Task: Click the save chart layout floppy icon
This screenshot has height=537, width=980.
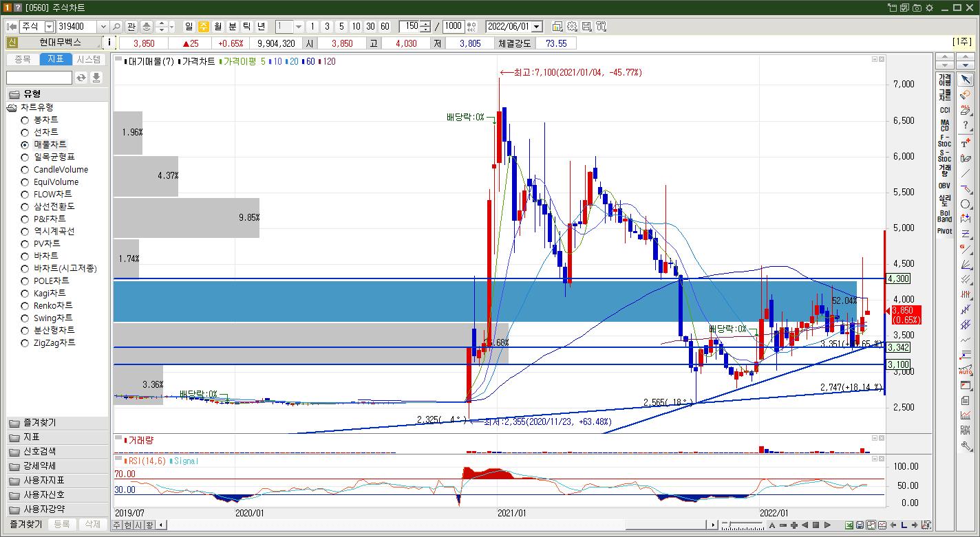Action: 586,26
